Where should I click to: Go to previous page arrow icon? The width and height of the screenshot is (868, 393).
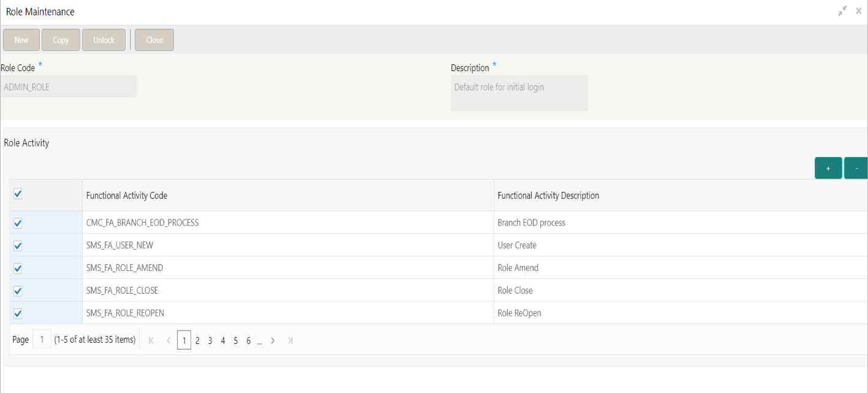tap(168, 340)
